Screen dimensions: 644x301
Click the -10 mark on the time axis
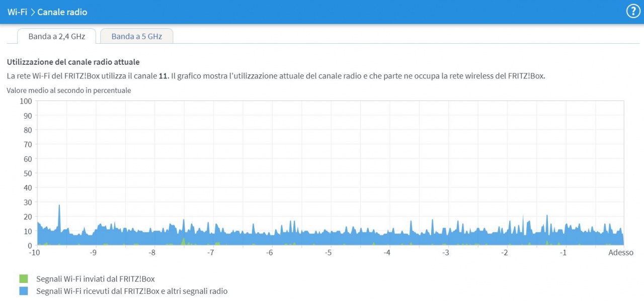[x=34, y=252]
